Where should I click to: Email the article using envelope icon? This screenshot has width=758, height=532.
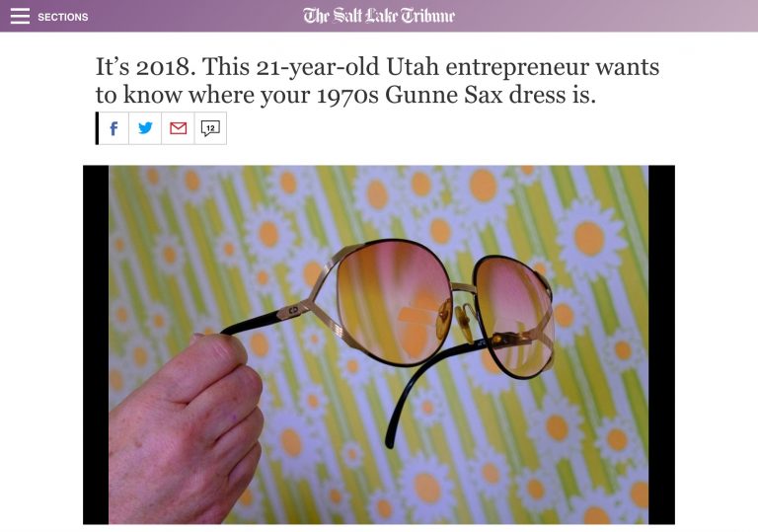click(x=178, y=128)
